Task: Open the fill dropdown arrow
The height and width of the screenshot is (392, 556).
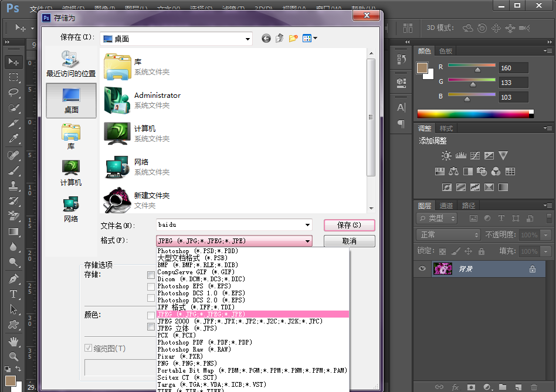Action: click(x=545, y=251)
